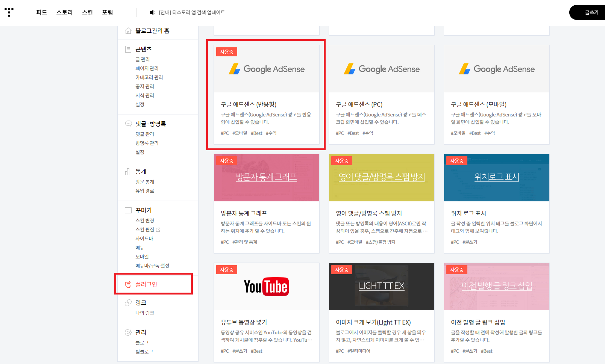
Task: Open 카테고리 관리 in sidebar
Action: 149,77
